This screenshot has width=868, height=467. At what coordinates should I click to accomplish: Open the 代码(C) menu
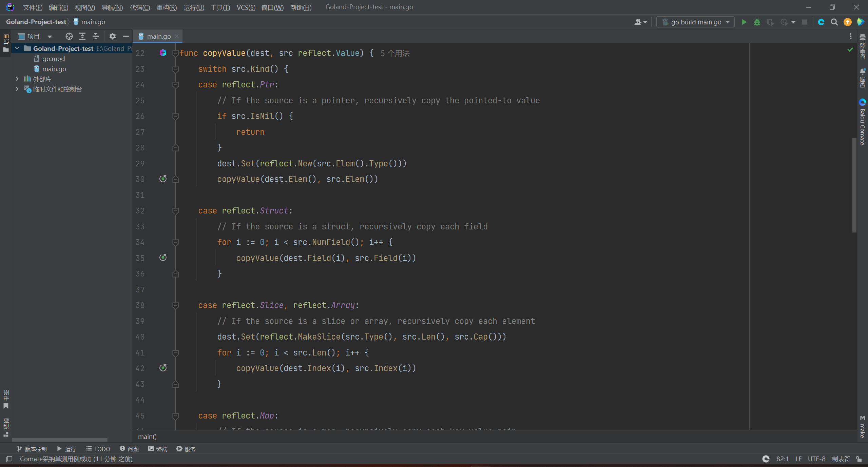click(x=140, y=7)
